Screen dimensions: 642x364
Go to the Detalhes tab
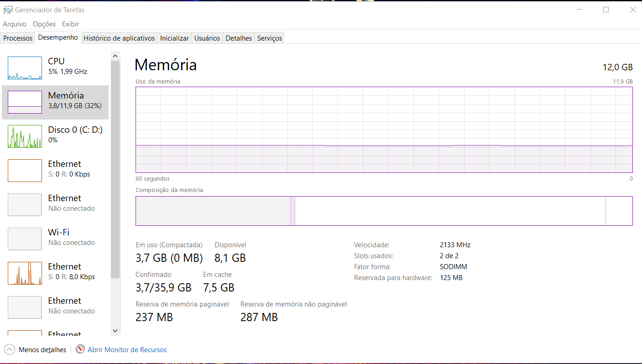tap(239, 38)
